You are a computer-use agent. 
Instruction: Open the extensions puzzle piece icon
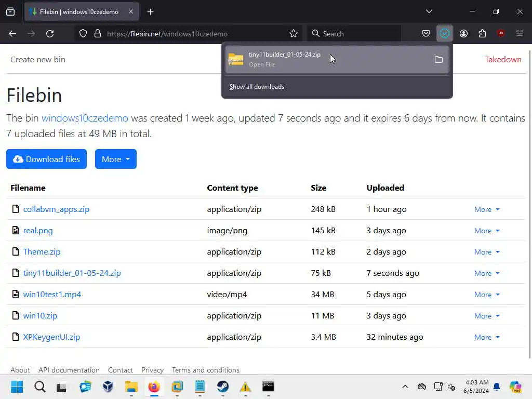482,34
